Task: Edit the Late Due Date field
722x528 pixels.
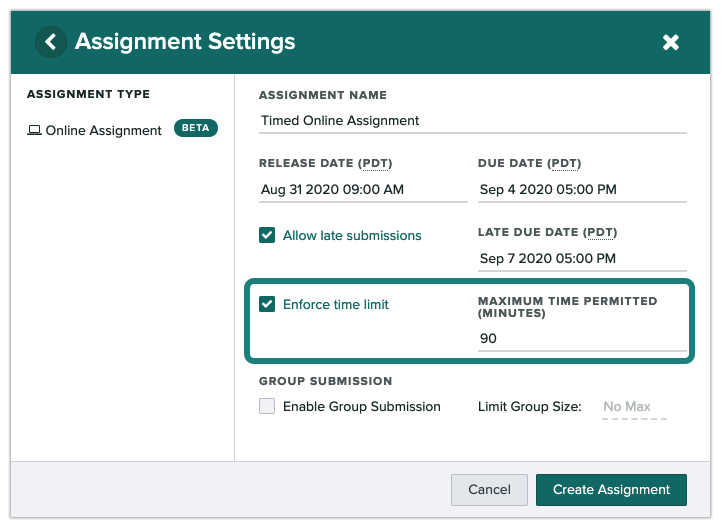Action: (x=582, y=259)
